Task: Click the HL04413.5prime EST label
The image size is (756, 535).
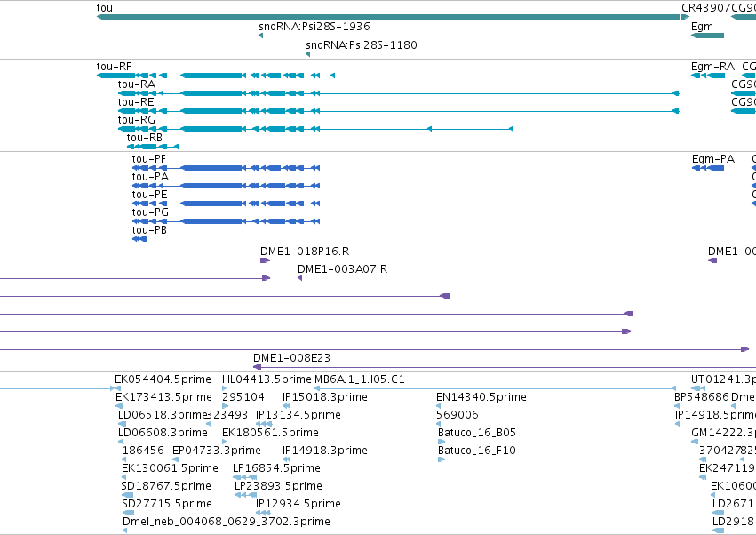Action: click(267, 379)
